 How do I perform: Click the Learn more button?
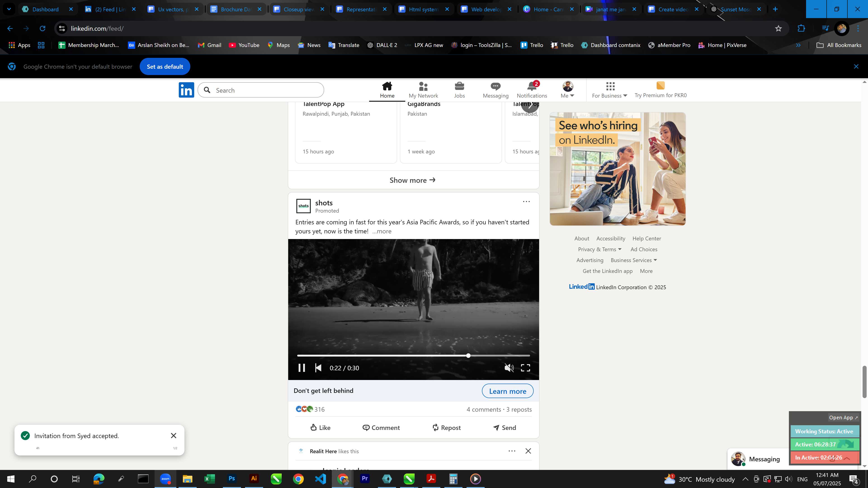tap(507, 391)
